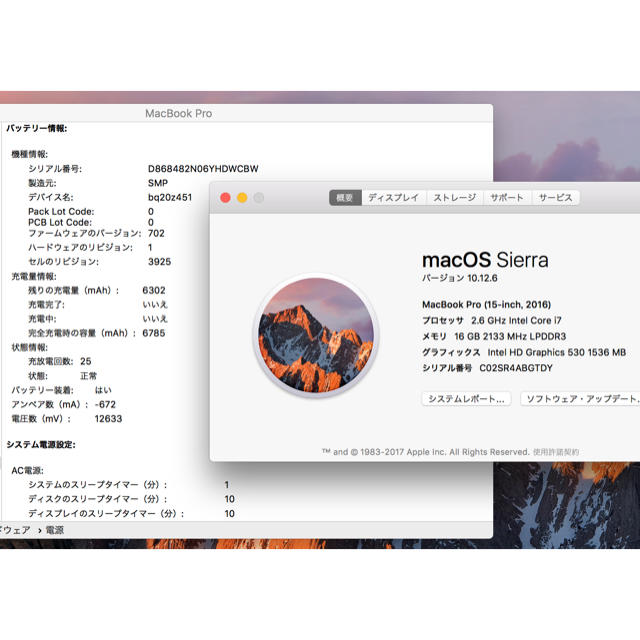
Task: Click Intel HD Graphics 530 1536 MB text
Action: pyautogui.click(x=557, y=352)
